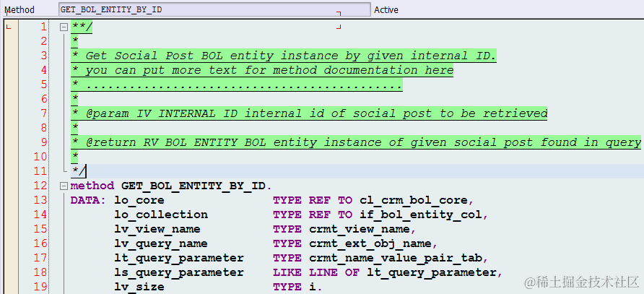
Task: Click the dotted comment line 5
Action: (237, 85)
